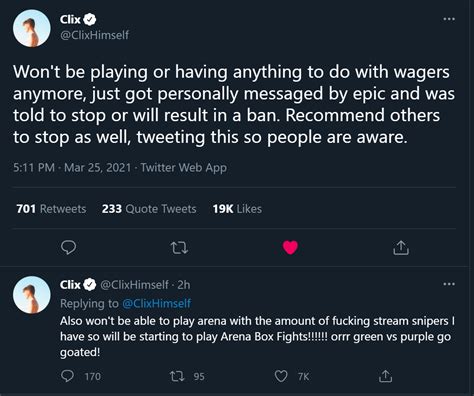Open Clix avatar on the reply tweet
The width and height of the screenshot is (474, 396).
tap(32, 295)
